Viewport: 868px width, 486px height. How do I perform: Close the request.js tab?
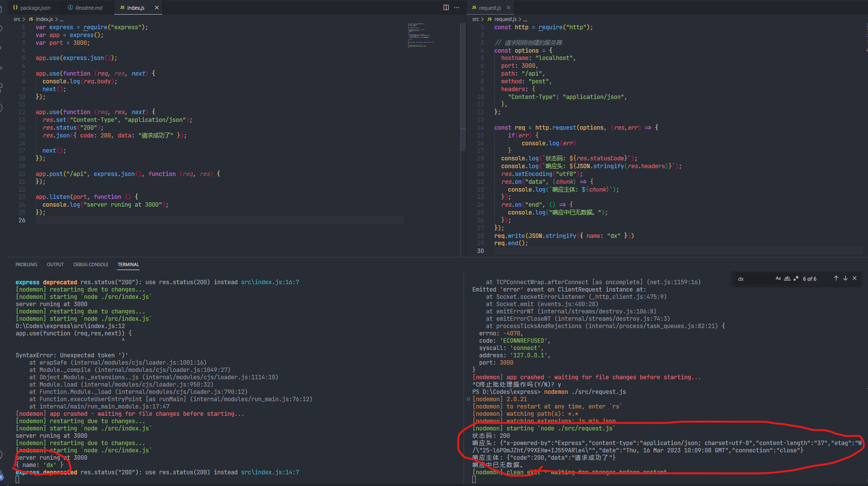[x=508, y=8]
